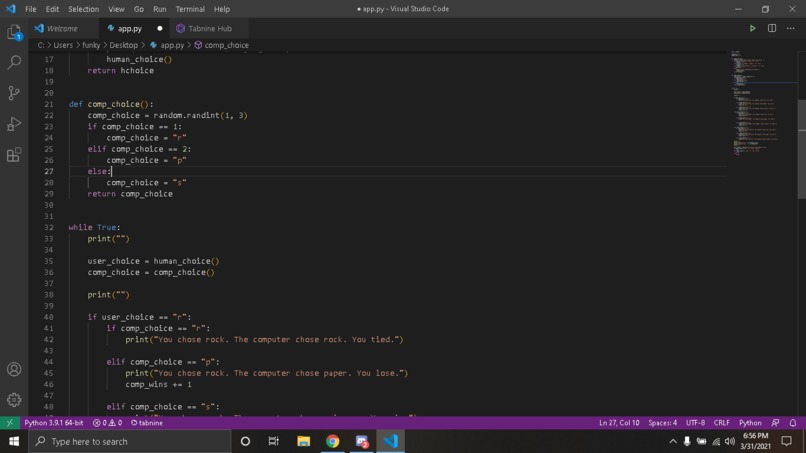The image size is (806, 453).
Task: Click Visual Studio Code taskbar icon
Action: (391, 441)
